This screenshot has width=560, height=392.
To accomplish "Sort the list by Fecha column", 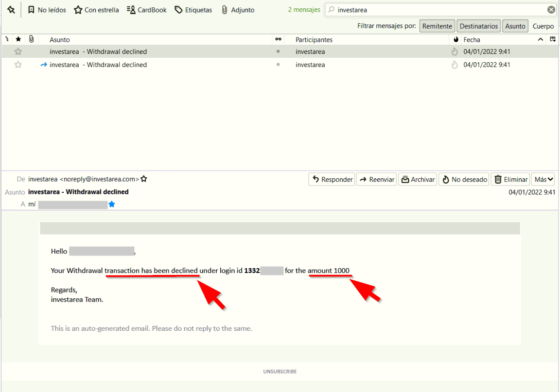I will tap(472, 40).
